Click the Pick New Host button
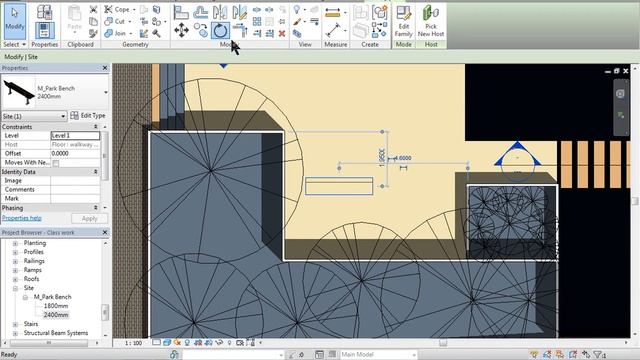Viewport: 640px width, 360px height. point(431,21)
